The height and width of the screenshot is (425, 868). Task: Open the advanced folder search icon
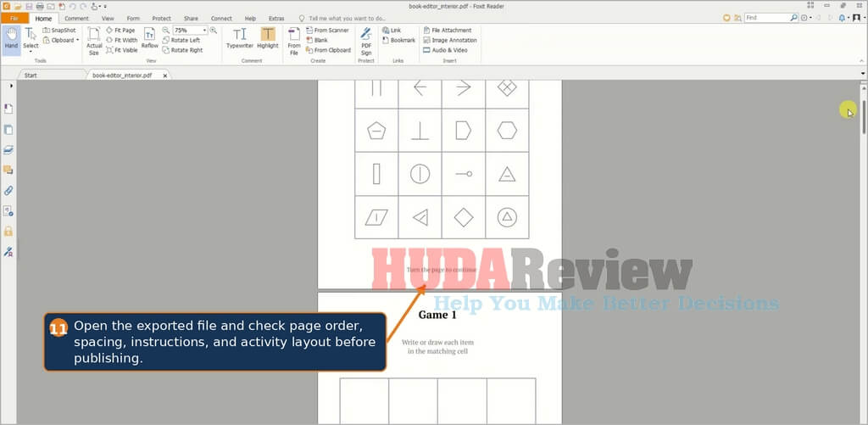737,18
